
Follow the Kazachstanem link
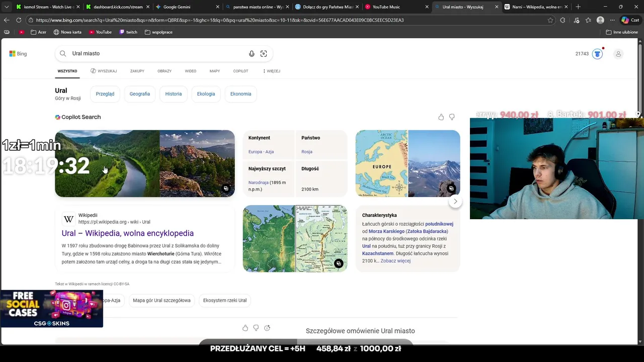[x=378, y=253]
